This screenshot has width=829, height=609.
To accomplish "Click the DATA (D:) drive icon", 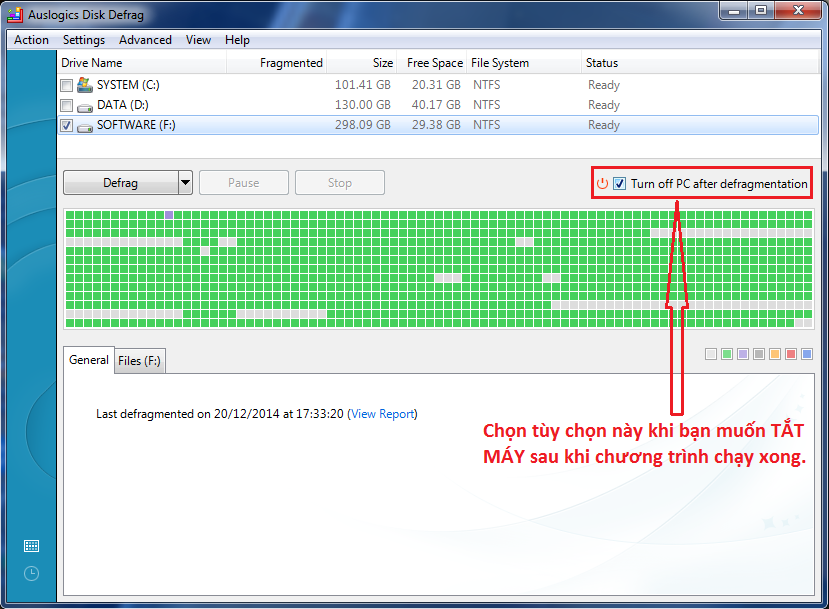I will [85, 105].
